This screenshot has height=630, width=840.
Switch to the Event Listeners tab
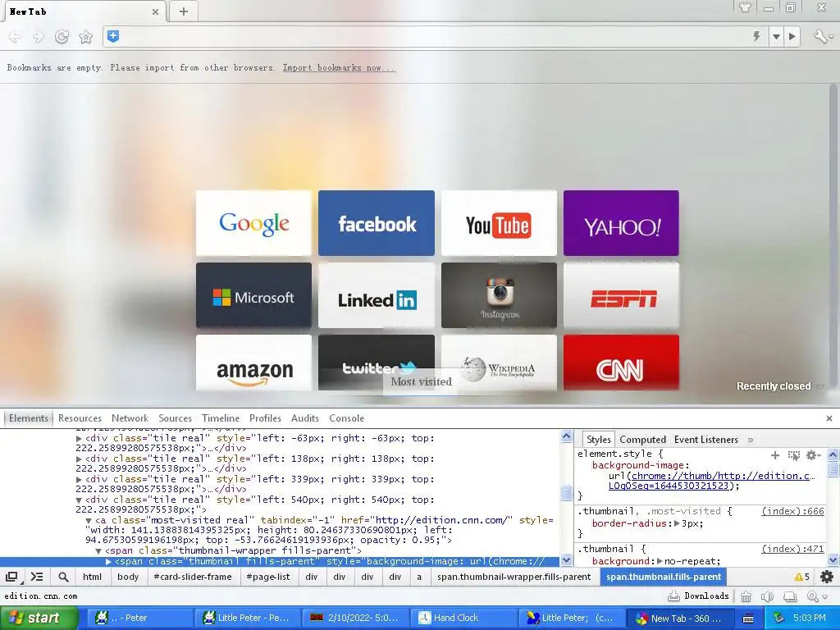(705, 440)
